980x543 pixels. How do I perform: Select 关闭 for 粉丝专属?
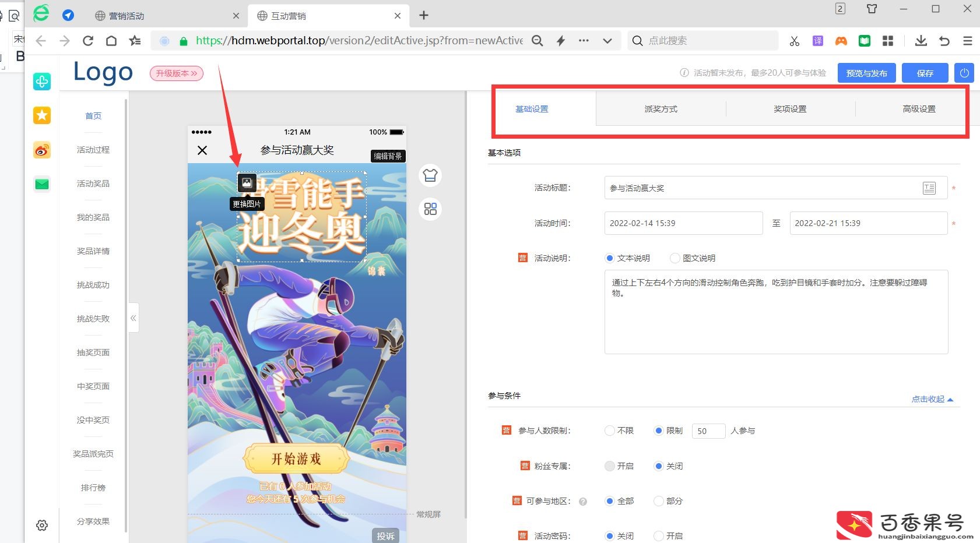[x=659, y=466]
